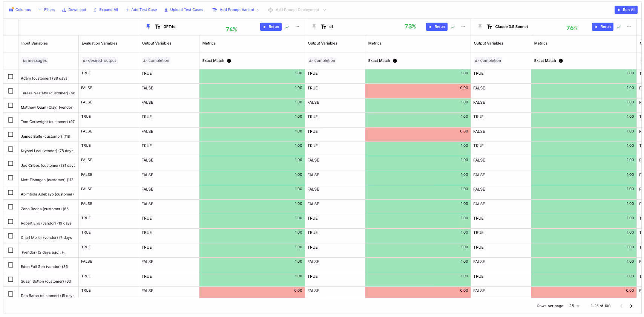
Task: Click the o1 Exact Match info icon
Action: coord(395,61)
